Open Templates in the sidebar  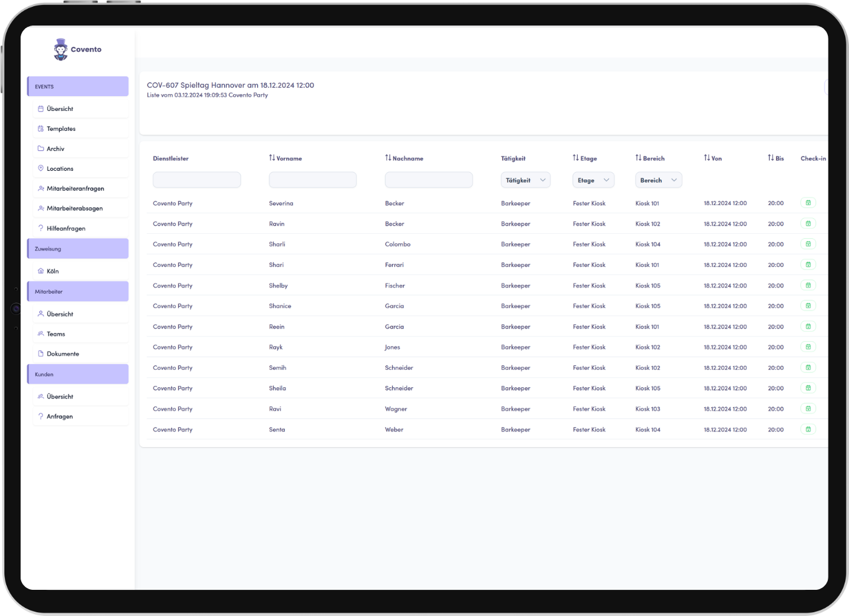pyautogui.click(x=61, y=129)
